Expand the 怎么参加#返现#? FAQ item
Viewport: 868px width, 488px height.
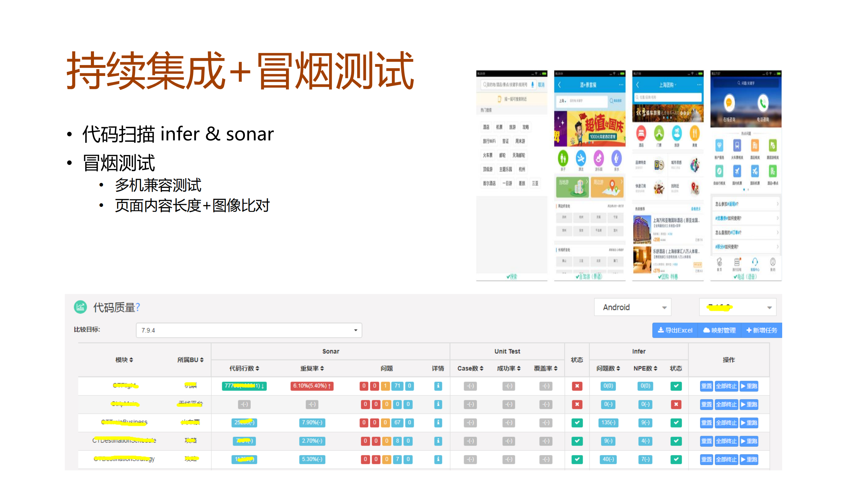745,203
